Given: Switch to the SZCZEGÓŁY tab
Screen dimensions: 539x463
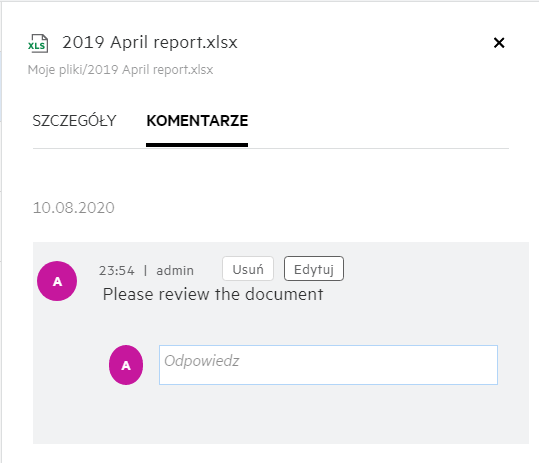Looking at the screenshot, I should [74, 121].
